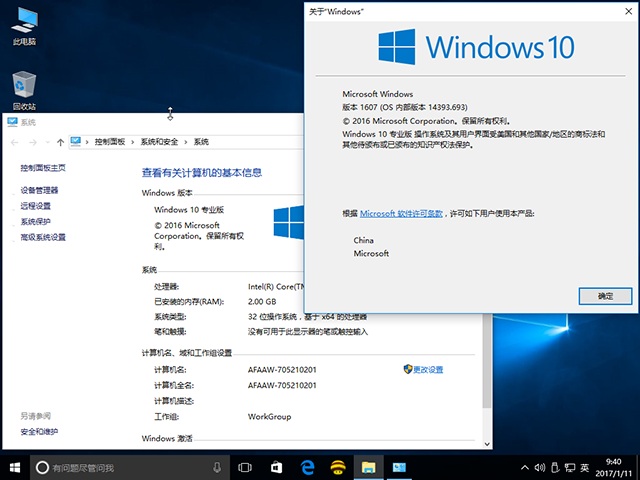Open the recent locations dropdown arrow
This screenshot has width=640, height=480.
tap(48, 142)
